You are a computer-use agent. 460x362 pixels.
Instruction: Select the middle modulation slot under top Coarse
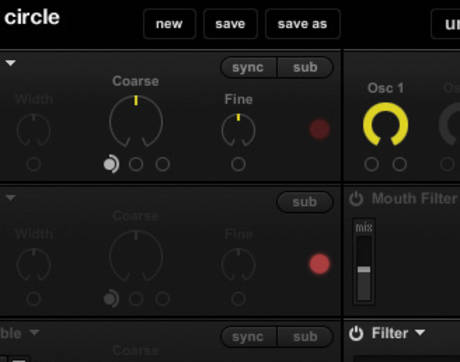(x=136, y=164)
